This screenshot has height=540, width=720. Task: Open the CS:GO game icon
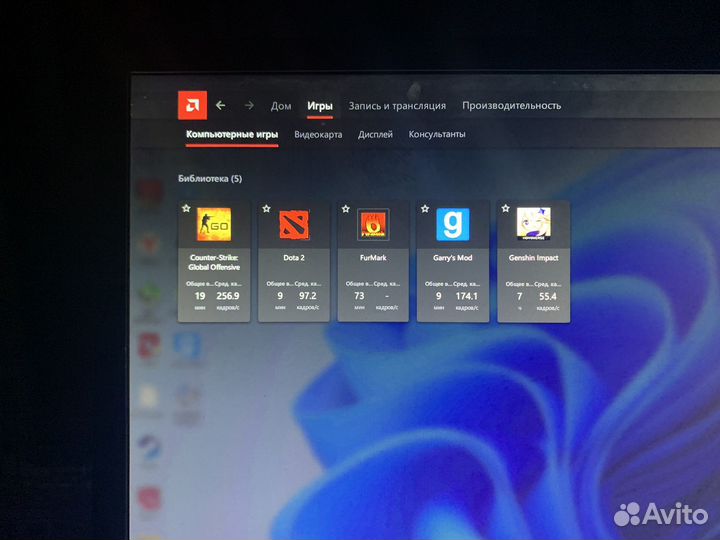214,224
